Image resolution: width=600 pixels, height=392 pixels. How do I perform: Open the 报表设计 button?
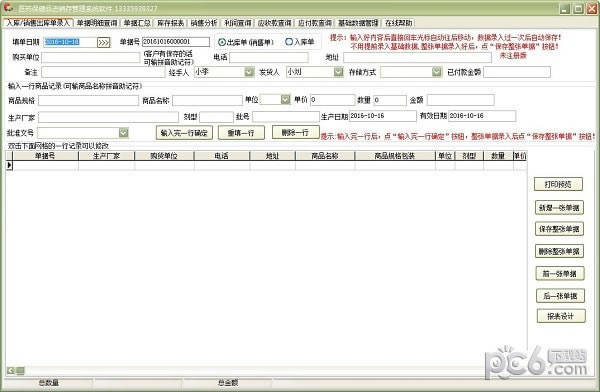coord(561,316)
